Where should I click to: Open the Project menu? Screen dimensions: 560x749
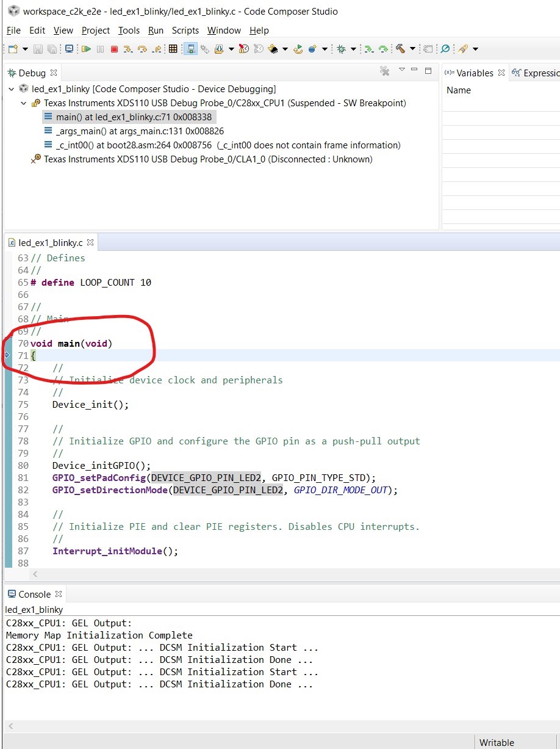pos(96,30)
